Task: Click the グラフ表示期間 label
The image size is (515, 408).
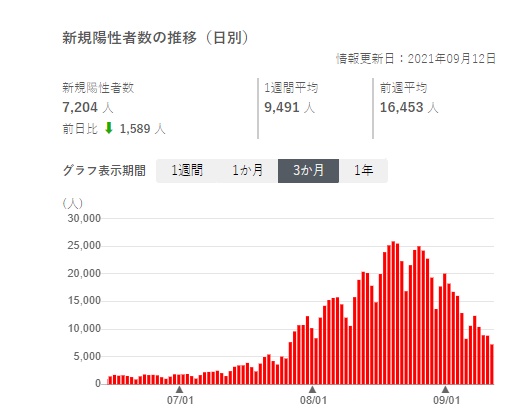Action: coord(104,171)
